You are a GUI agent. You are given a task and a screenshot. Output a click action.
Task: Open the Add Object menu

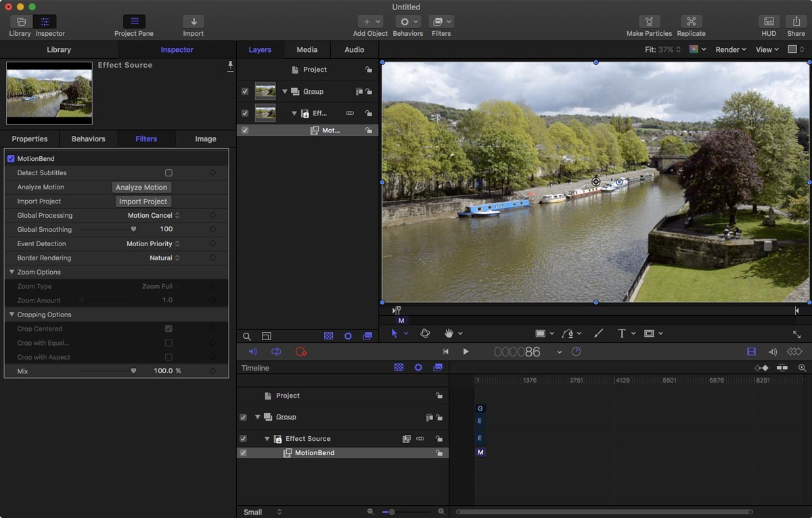(x=370, y=22)
